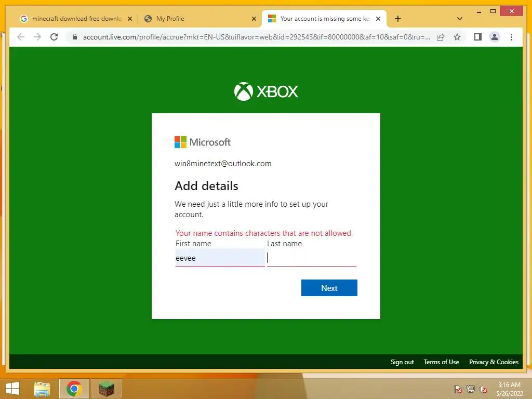Close the minecraft download tab
Screen dimensions: 532x399
[129, 19]
